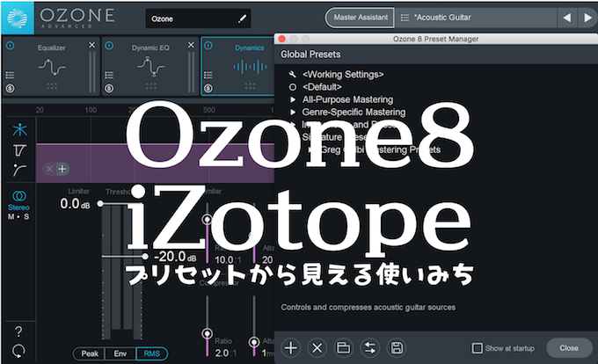
Task: Close the Preset Manager with Close button
Action: coord(569,348)
